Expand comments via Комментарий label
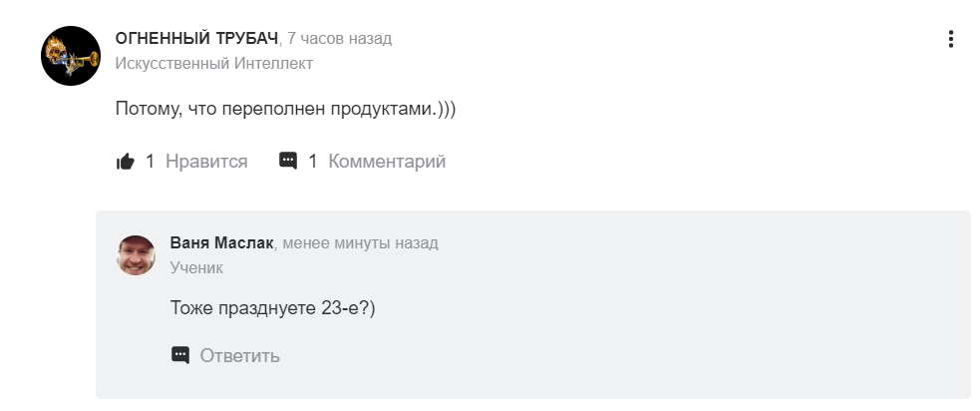Screen dimensions: 980x411 [x=387, y=162]
